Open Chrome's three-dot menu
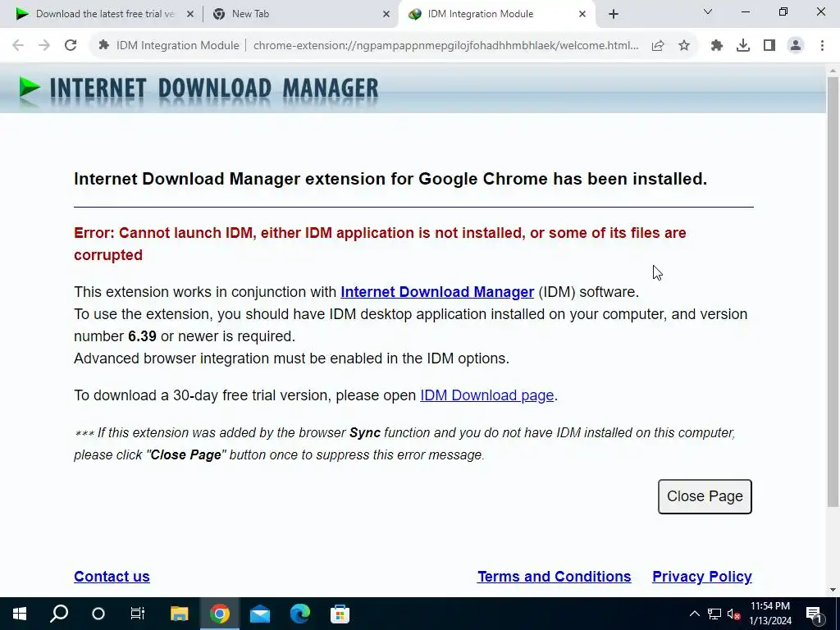This screenshot has width=840, height=630. pos(822,46)
